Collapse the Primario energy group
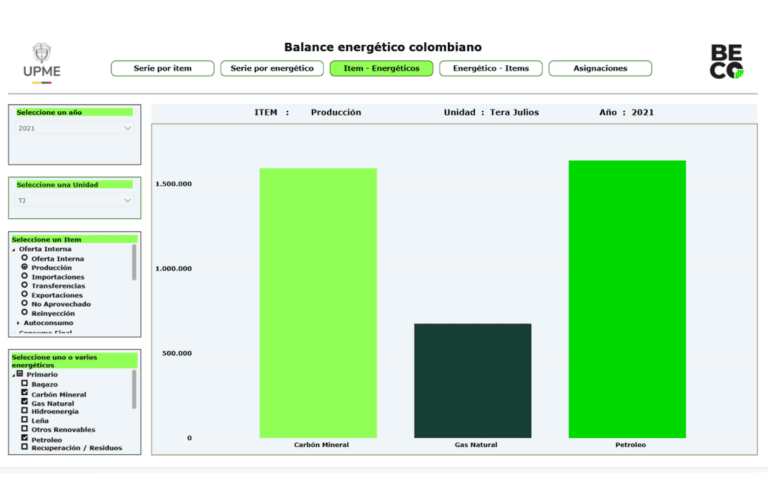This screenshot has width=768, height=483. (14, 374)
